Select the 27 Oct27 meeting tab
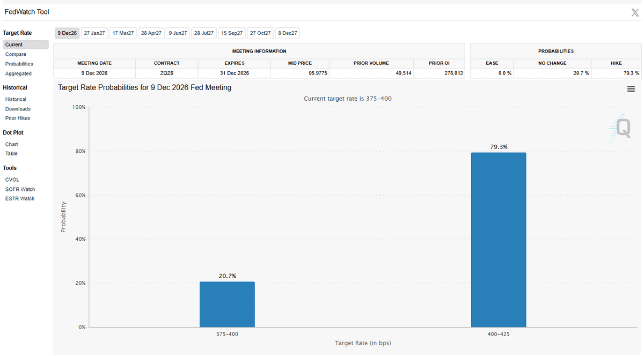 (x=261, y=33)
